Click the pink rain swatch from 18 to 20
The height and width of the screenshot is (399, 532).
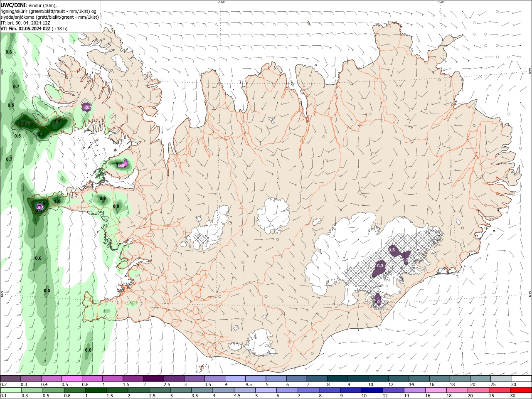coord(456,390)
